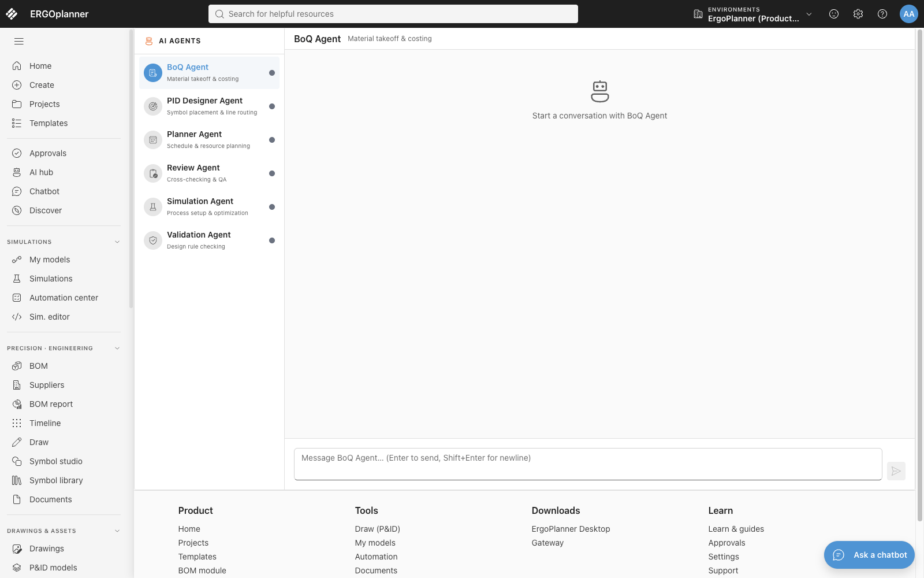Open settings gear in top bar
Image resolution: width=924 pixels, height=578 pixels.
point(858,14)
